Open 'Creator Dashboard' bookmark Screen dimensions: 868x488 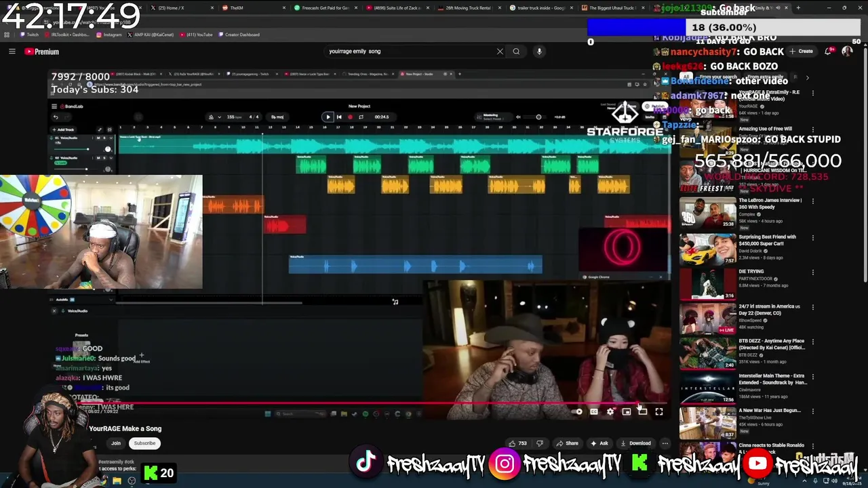tap(239, 35)
